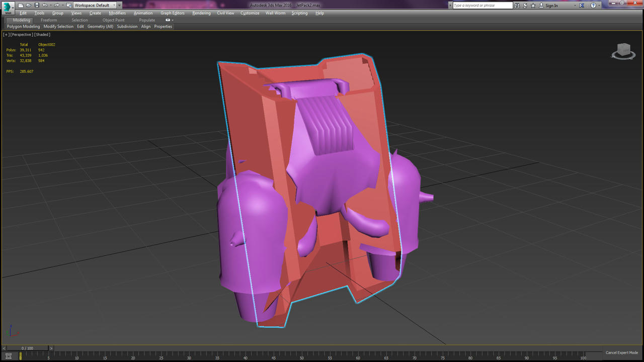Click the Sign In link

pyautogui.click(x=551, y=6)
